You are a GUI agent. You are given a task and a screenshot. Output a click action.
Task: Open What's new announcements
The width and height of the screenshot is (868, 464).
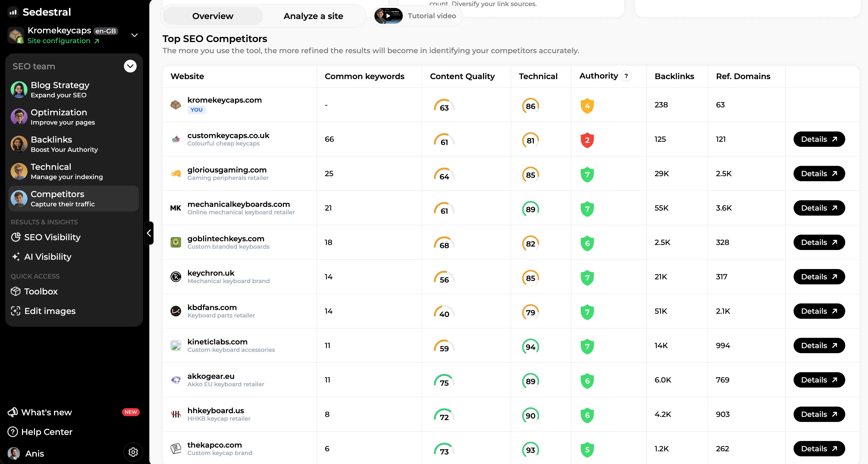pos(40,412)
